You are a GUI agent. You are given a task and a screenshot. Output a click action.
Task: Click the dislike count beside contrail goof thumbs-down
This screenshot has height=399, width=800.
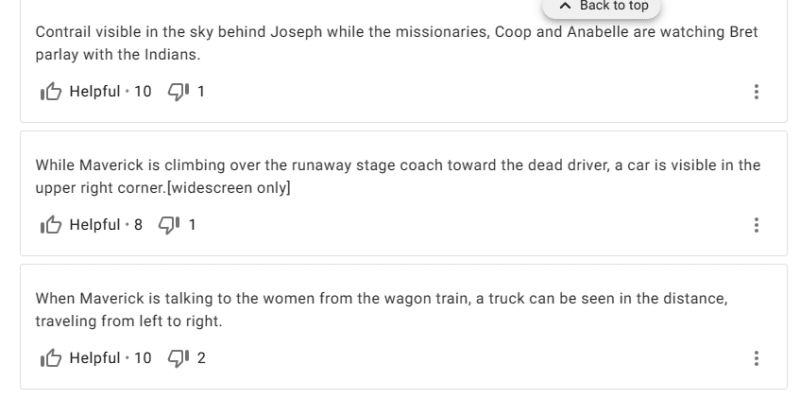click(x=201, y=92)
